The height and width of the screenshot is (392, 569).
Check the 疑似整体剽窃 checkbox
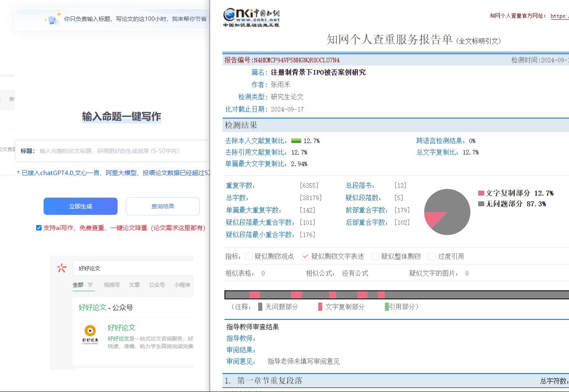[x=375, y=256]
